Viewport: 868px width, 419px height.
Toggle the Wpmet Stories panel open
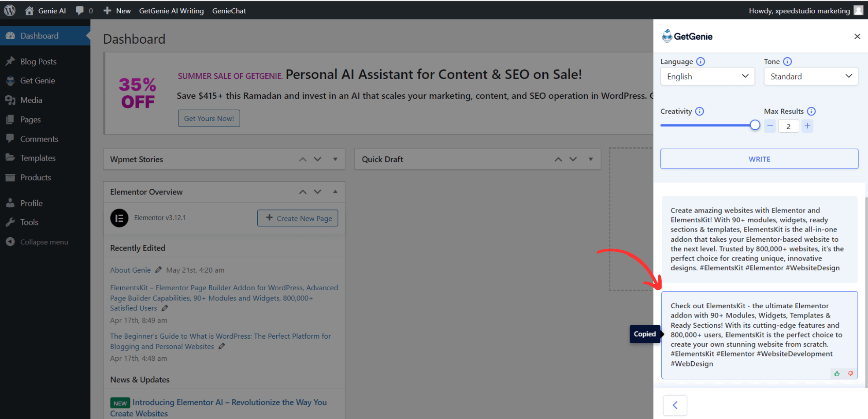(335, 159)
